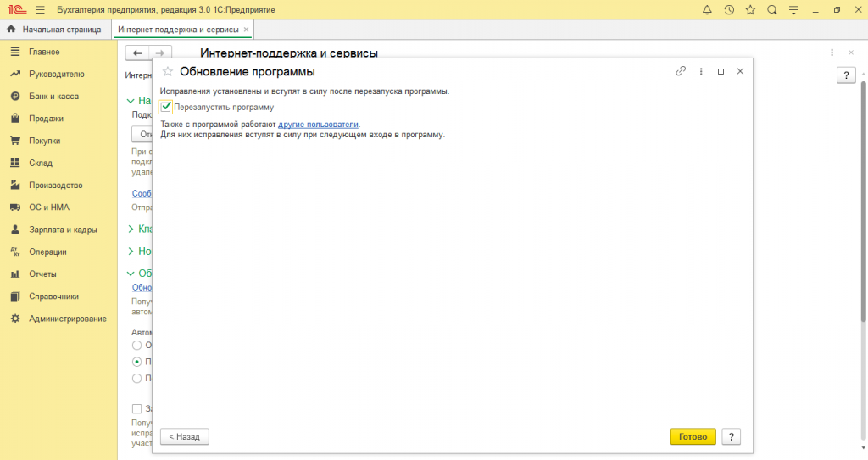The width and height of the screenshot is (868, 460).
Task: Click the Склад grid icon
Action: point(15,163)
